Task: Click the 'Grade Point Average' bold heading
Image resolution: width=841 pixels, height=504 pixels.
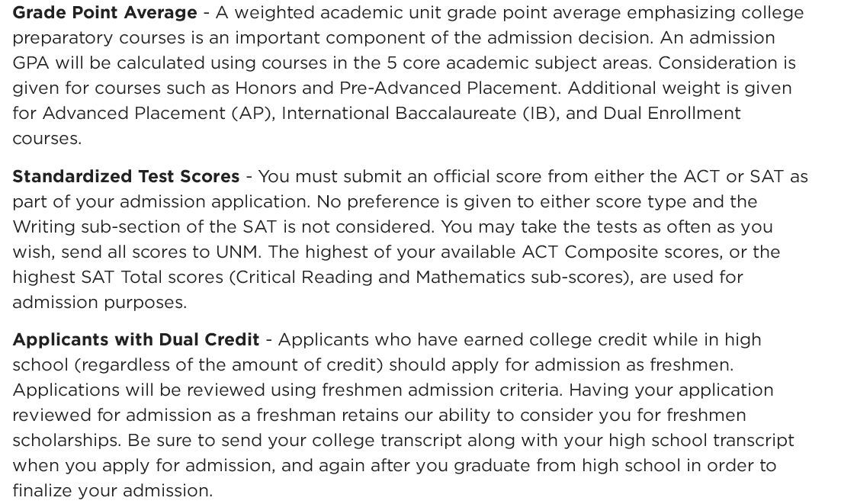Action: tap(104, 13)
